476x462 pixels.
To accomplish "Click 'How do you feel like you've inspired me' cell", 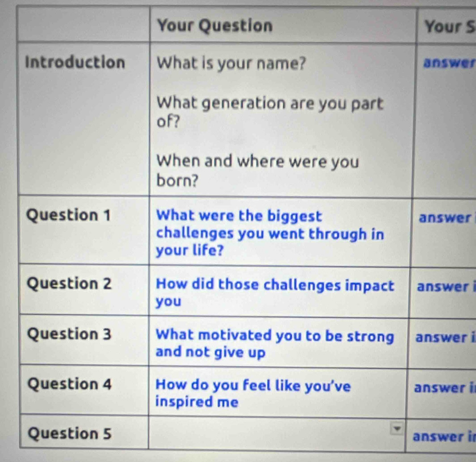I will pos(253,393).
